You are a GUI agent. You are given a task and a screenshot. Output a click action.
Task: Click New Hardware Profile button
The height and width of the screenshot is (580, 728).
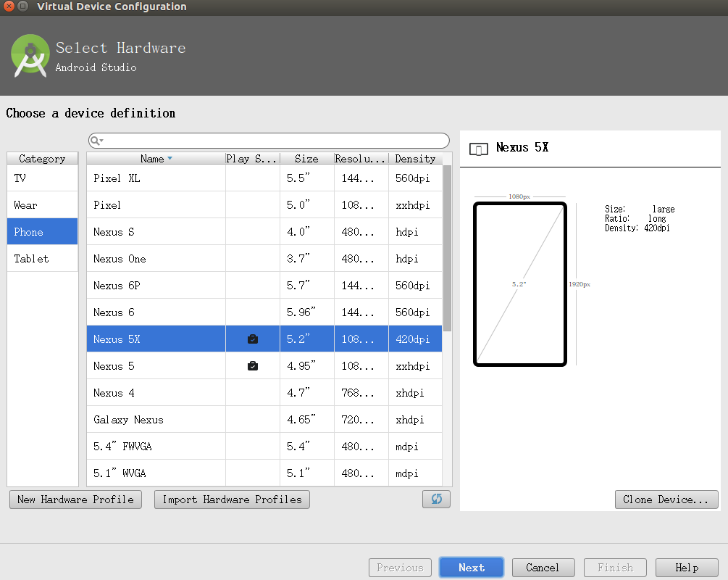[x=75, y=500]
